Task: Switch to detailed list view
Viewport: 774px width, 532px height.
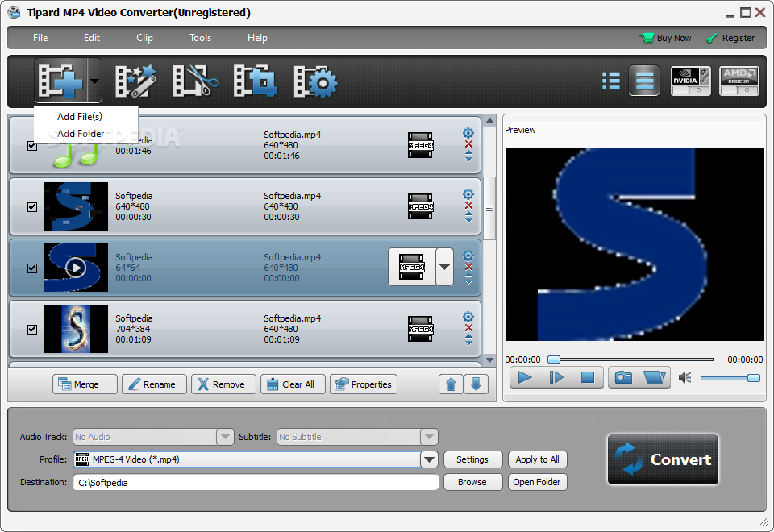Action: 644,81
